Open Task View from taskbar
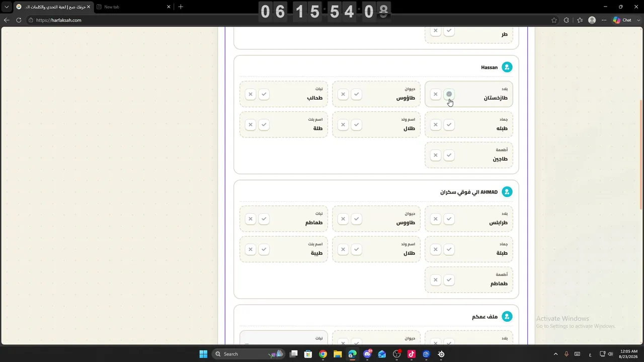644x362 pixels. (x=294, y=354)
